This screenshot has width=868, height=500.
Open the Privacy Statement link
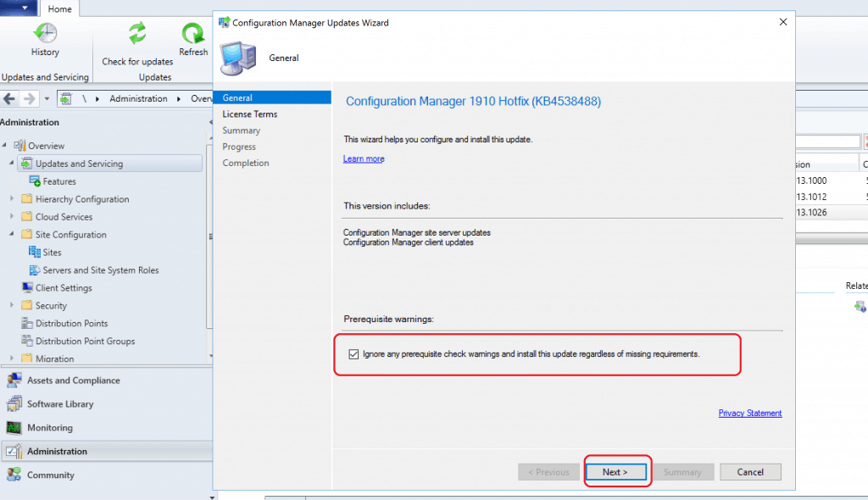click(x=750, y=413)
